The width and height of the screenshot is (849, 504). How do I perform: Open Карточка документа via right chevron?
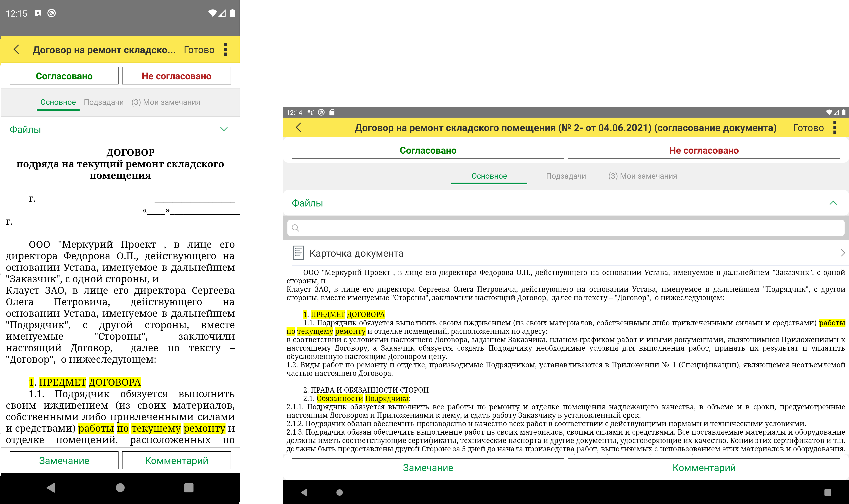pos(842,253)
